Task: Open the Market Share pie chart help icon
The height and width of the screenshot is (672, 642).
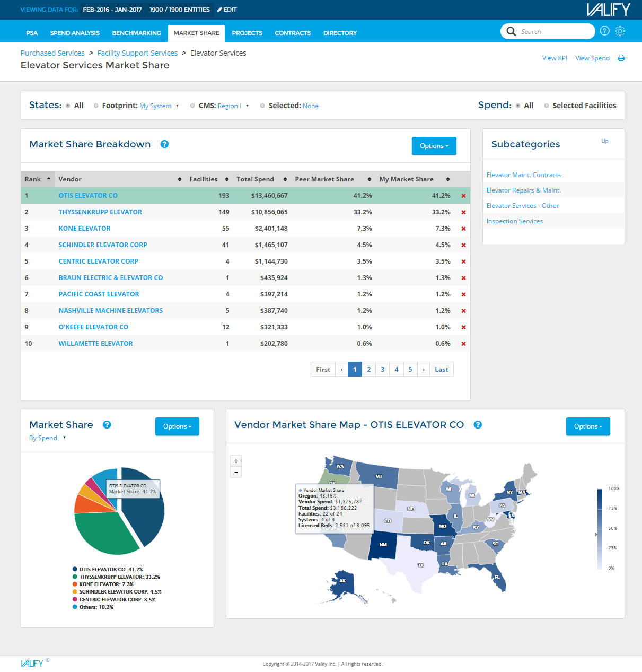Action: coord(107,425)
